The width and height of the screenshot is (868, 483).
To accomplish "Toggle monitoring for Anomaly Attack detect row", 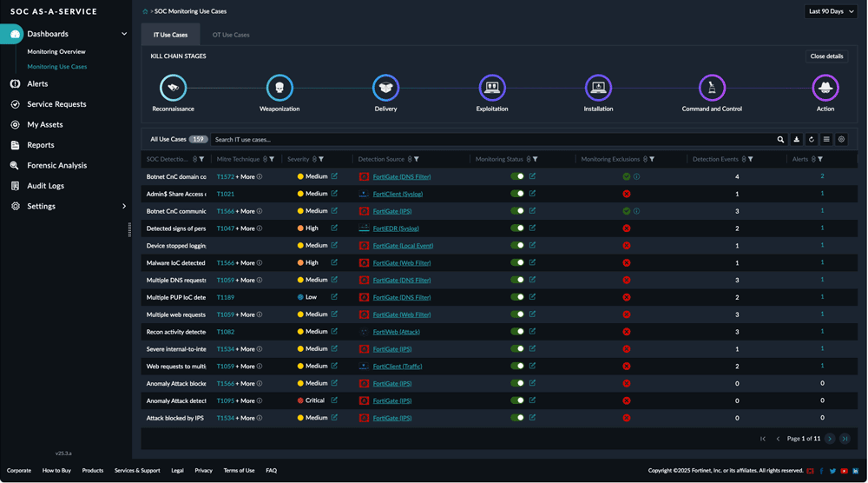I will click(x=517, y=400).
